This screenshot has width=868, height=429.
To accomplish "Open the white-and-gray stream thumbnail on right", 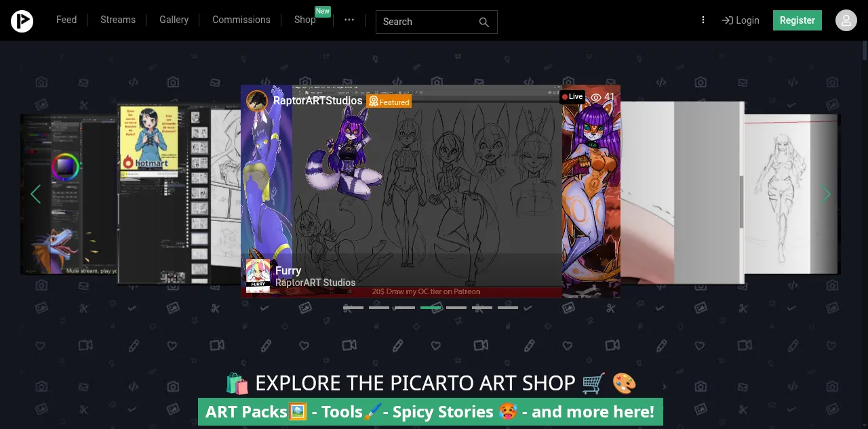I will click(x=682, y=192).
